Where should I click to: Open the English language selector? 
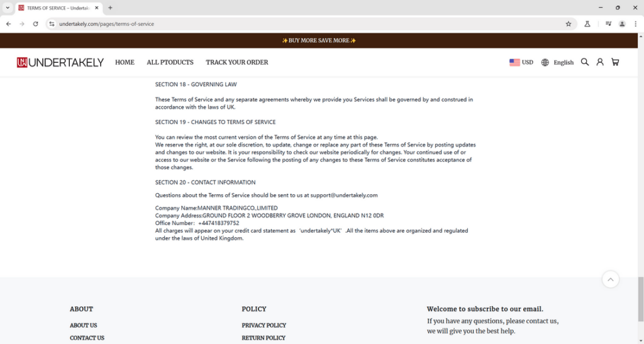click(557, 62)
